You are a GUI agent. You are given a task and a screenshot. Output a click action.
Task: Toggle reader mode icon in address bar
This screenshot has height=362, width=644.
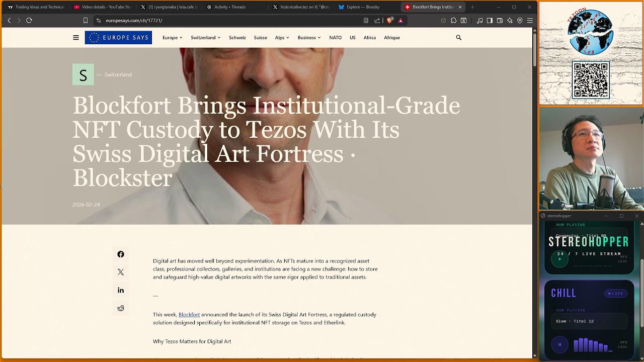pos(366,21)
